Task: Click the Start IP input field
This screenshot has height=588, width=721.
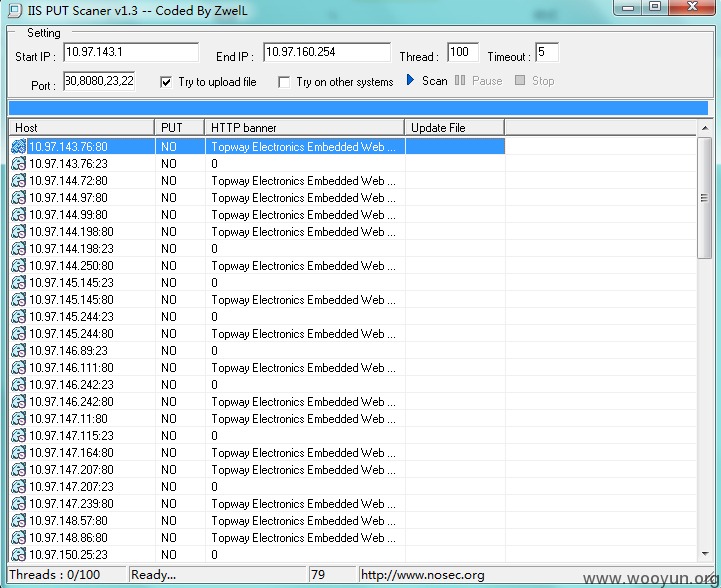Action: 131,52
